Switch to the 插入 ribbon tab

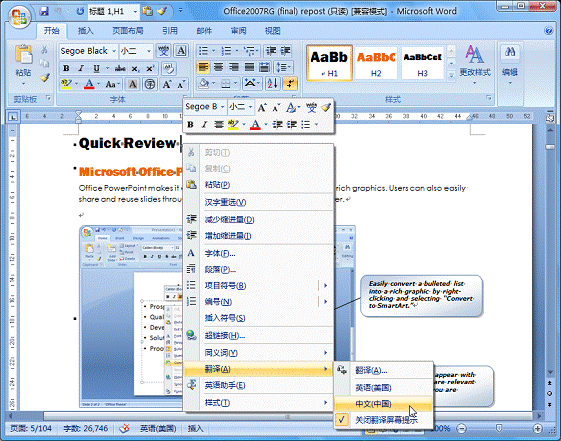tap(86, 31)
